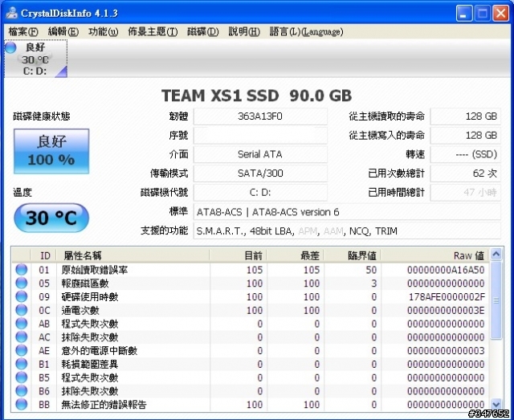This screenshot has height=420, width=514.
Task: Select the 意外的電源中斷數 attribute row
Action: [251, 350]
